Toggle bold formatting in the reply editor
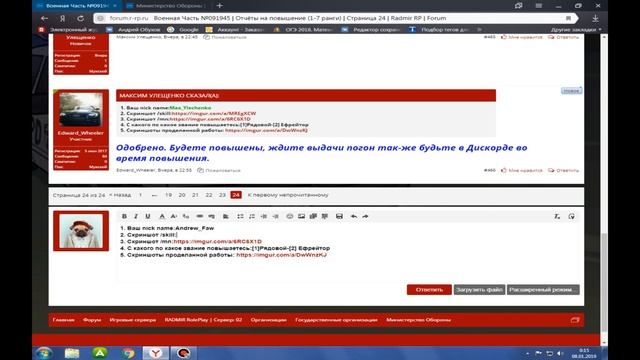640x360 pixels. tap(124, 216)
